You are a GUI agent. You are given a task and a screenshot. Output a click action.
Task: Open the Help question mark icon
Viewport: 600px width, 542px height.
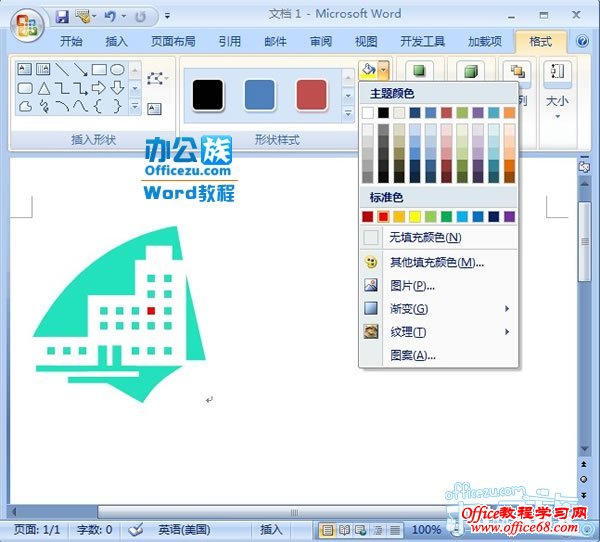tap(582, 41)
